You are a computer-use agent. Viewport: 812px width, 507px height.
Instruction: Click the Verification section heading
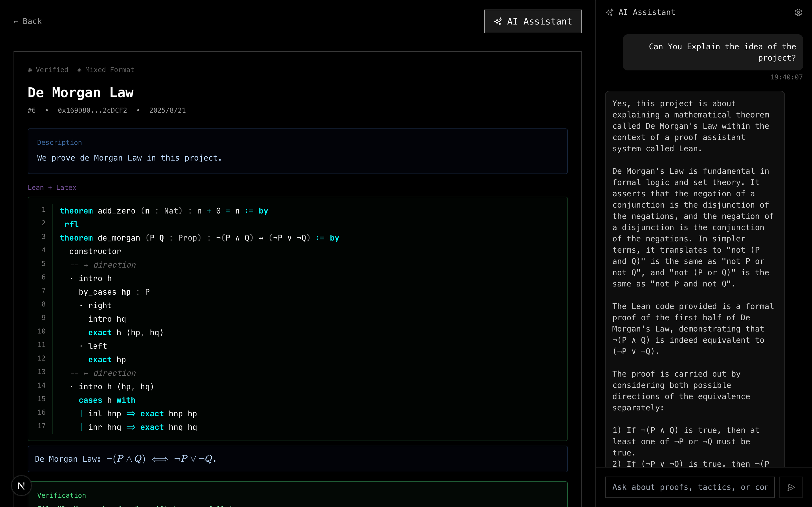pos(61,495)
